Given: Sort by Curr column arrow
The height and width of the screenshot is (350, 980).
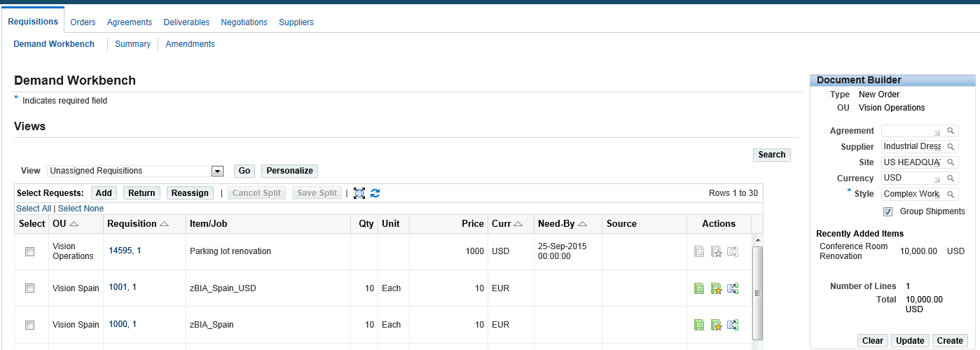Looking at the screenshot, I should (518, 224).
